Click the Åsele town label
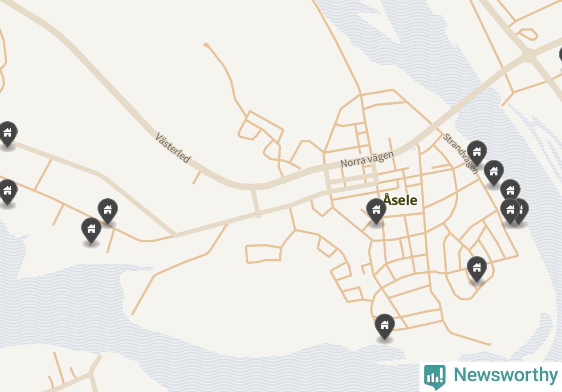The height and width of the screenshot is (392, 562). point(400,200)
